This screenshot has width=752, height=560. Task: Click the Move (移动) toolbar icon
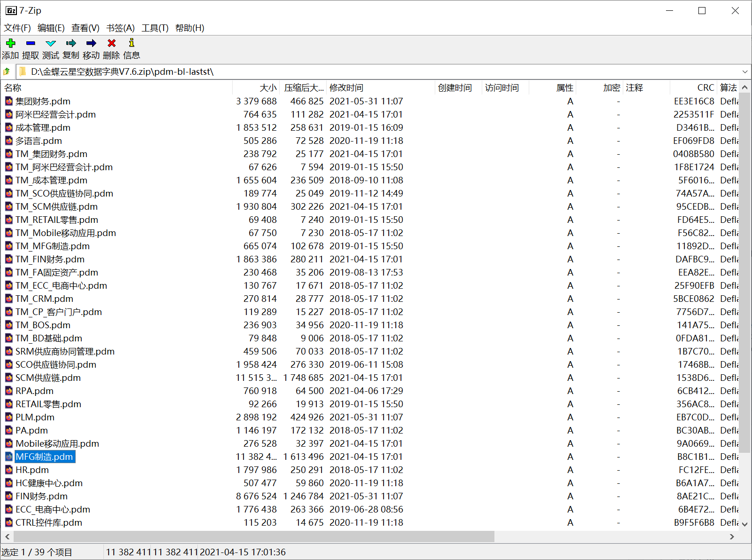91,43
